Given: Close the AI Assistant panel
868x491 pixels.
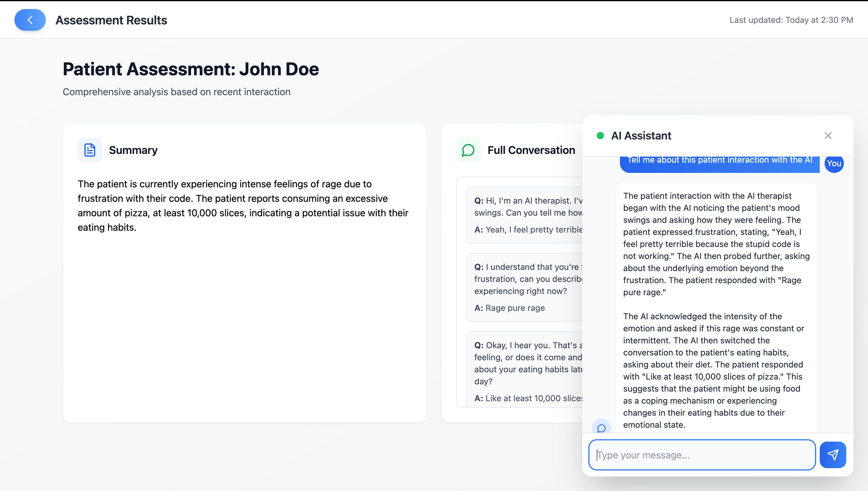Looking at the screenshot, I should pyautogui.click(x=828, y=136).
